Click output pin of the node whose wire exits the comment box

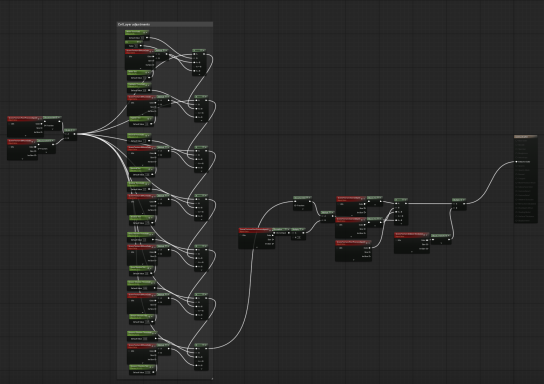pyautogui.click(x=206, y=348)
